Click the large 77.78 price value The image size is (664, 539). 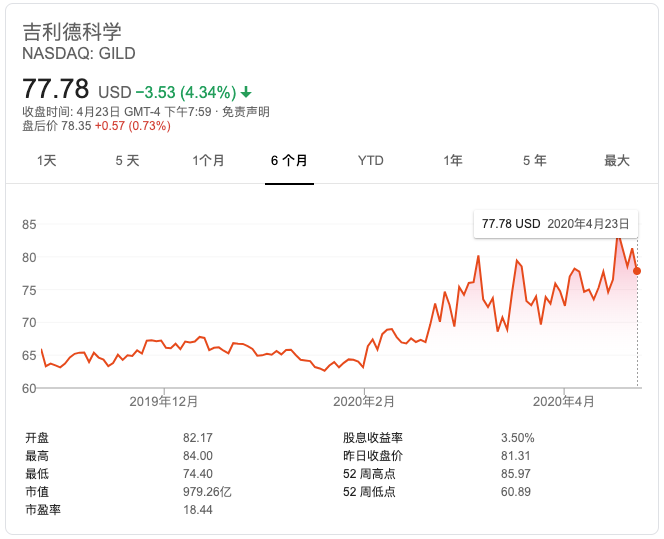click(x=55, y=88)
